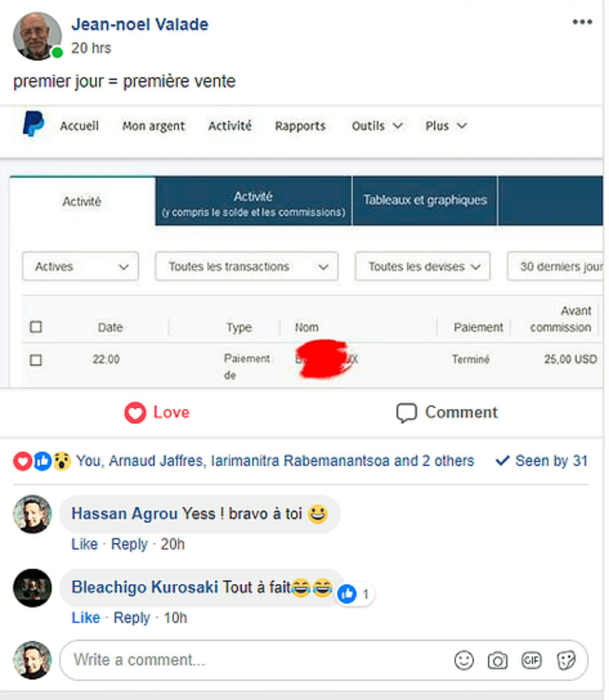609x700 pixels.
Task: Tick the checkbox for the 22:00 transaction
Action: 36,360
